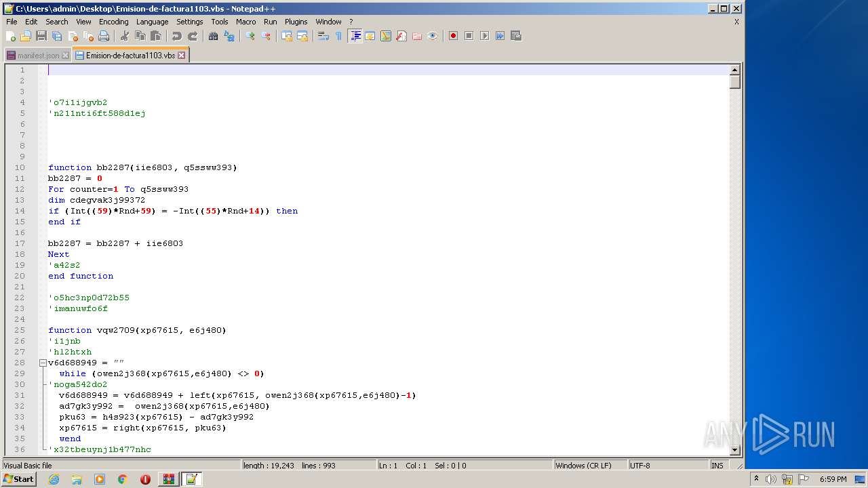The width and height of the screenshot is (868, 488).
Task: Open the Search menu
Action: [x=56, y=22]
